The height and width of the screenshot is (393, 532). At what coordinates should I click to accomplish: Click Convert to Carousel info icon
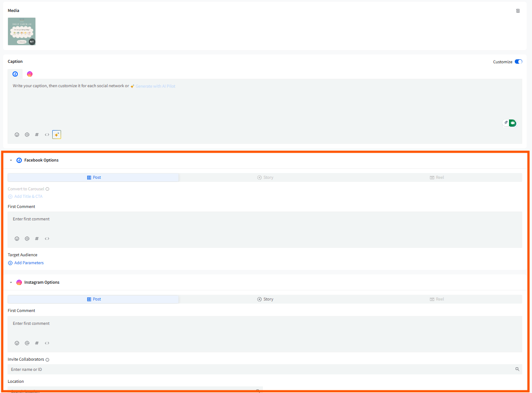pyautogui.click(x=47, y=189)
